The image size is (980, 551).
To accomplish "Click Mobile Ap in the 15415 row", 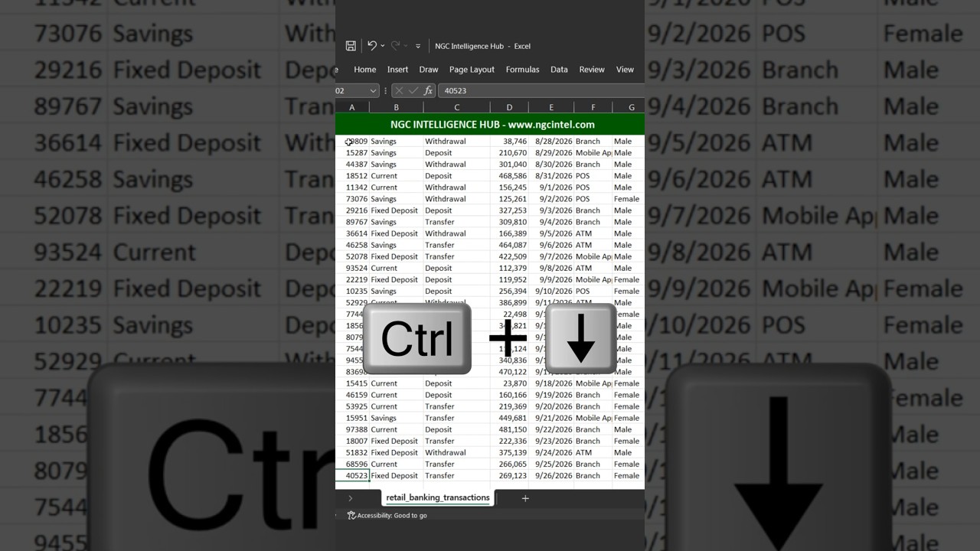I will (593, 383).
